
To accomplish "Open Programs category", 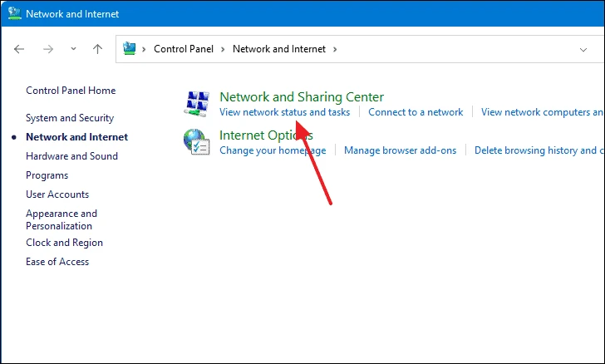I will 47,175.
